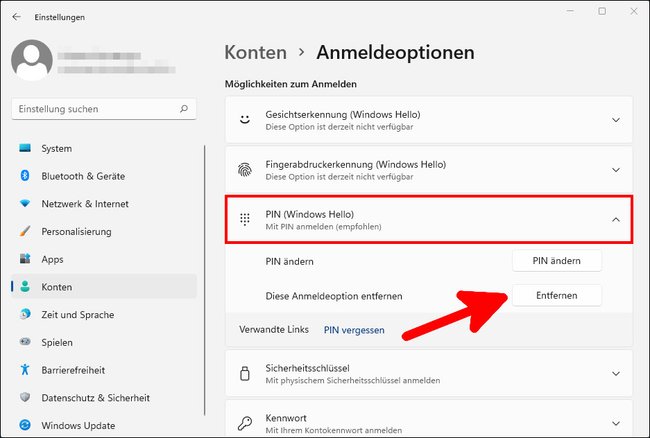650x438 pixels.
Task: Click the Verwandte Links label
Action: 274,329
